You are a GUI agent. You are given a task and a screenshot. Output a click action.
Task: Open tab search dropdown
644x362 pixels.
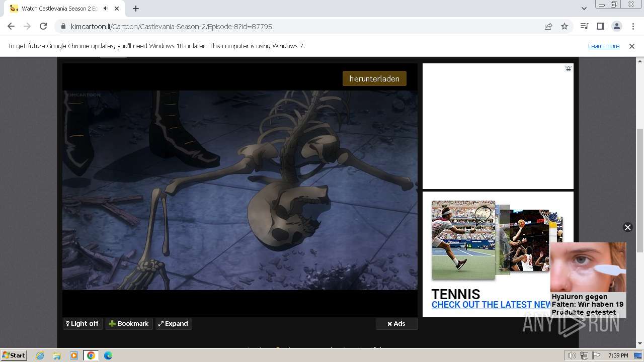(x=584, y=9)
